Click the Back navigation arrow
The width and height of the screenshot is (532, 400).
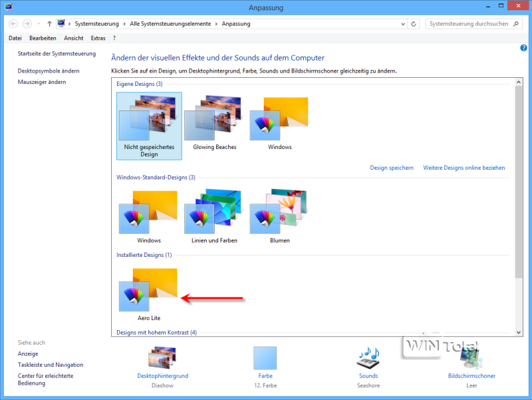pos(13,24)
